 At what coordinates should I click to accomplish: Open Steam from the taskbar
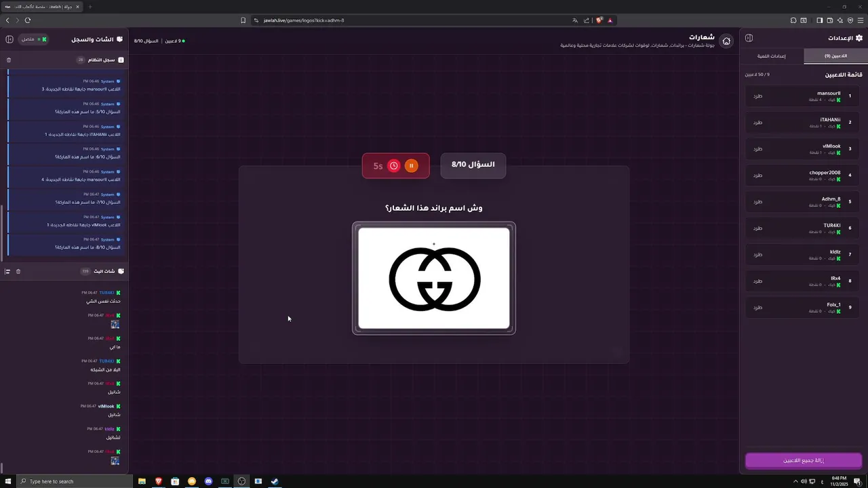(275, 481)
